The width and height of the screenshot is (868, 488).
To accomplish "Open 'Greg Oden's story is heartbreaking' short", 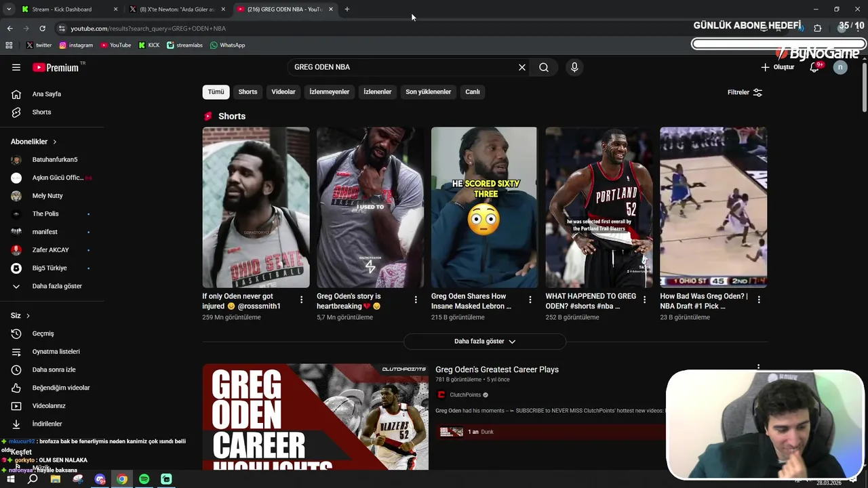I will [370, 207].
